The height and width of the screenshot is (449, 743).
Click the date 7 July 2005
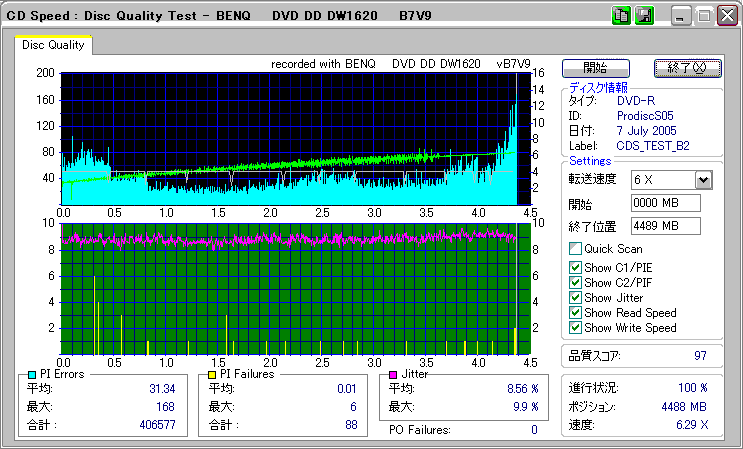coord(646,131)
